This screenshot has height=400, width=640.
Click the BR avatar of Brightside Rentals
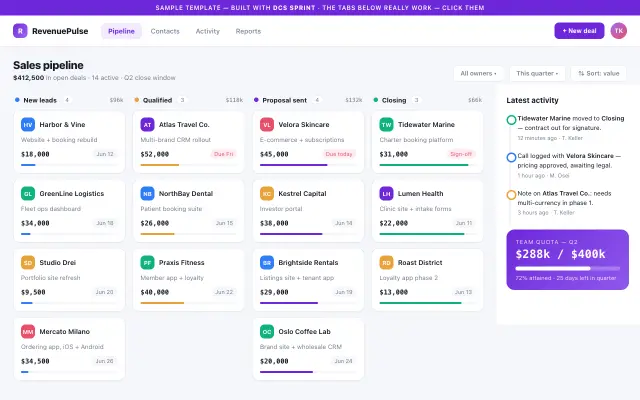pyautogui.click(x=267, y=262)
